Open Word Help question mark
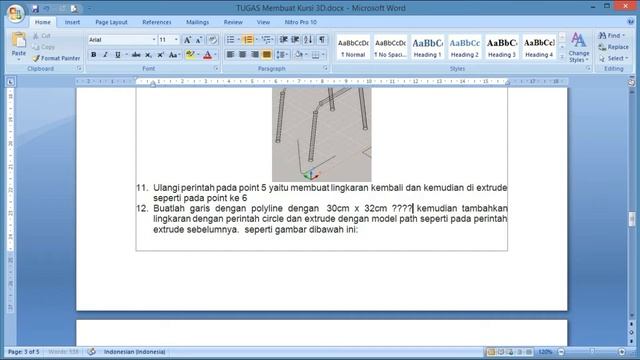The image size is (640, 360). click(x=631, y=22)
